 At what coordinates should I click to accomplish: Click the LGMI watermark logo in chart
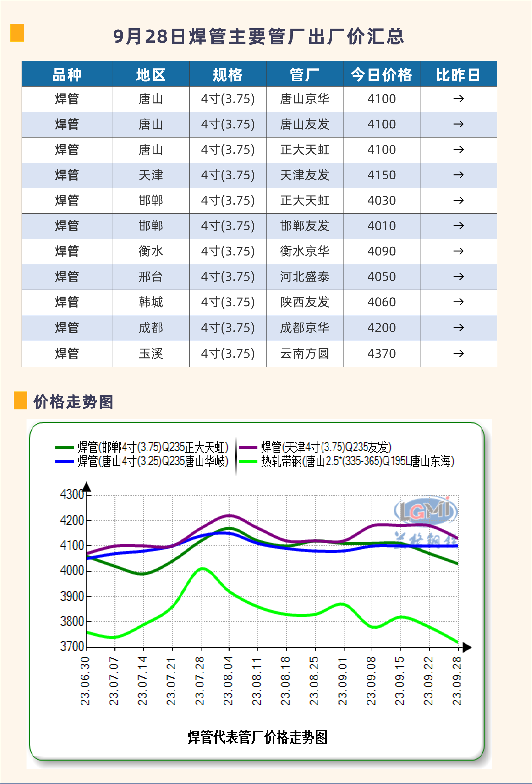[x=426, y=510]
